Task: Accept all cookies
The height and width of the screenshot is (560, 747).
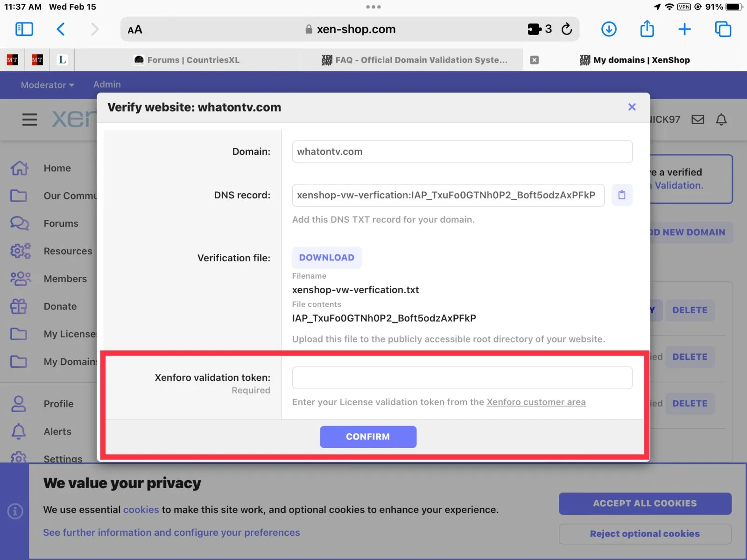Action: pos(645,504)
